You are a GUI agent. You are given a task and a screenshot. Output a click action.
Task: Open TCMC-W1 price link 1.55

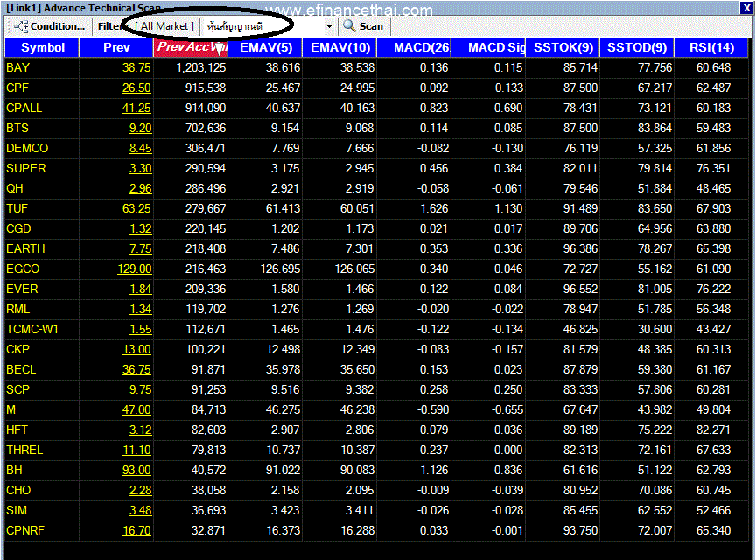(x=140, y=330)
